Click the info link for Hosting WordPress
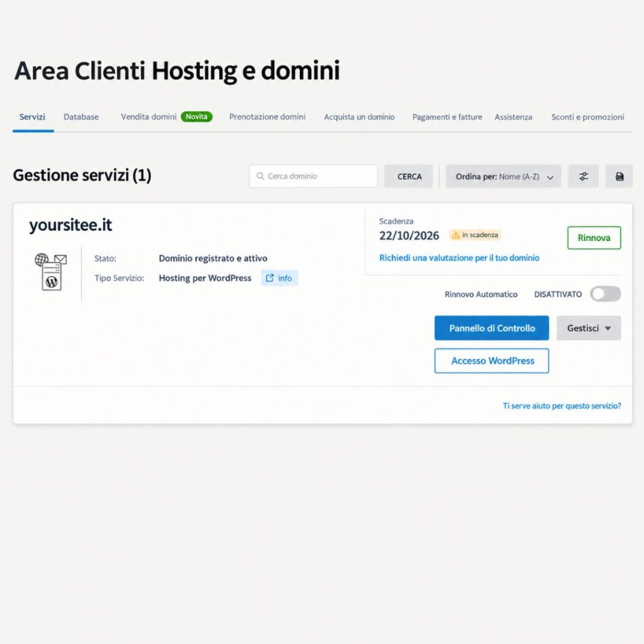Screen dimensions: 644x644 pyautogui.click(x=279, y=278)
